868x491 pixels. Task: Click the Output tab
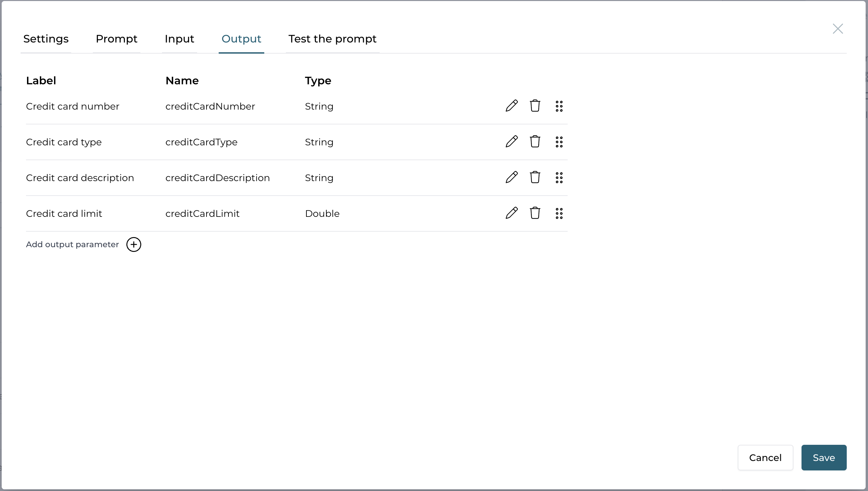coord(241,39)
